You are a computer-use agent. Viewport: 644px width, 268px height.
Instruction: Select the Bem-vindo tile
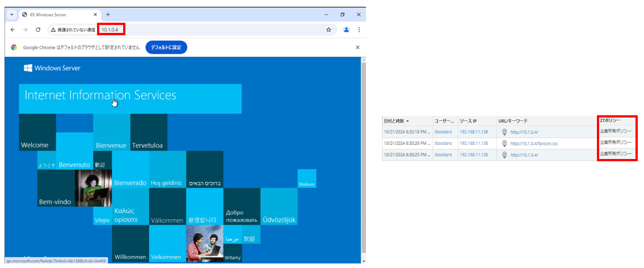tap(56, 189)
